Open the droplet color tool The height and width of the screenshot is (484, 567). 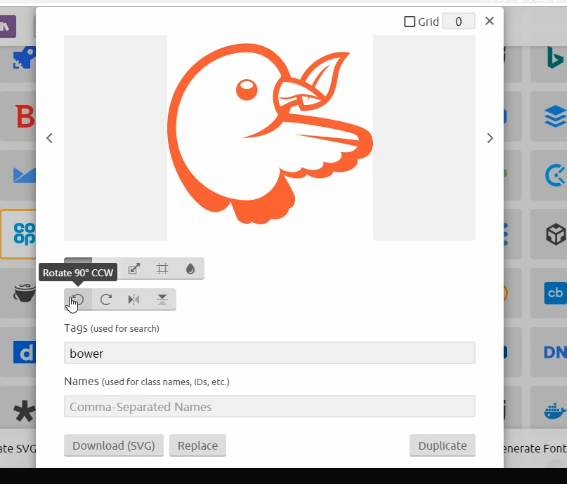(x=190, y=269)
